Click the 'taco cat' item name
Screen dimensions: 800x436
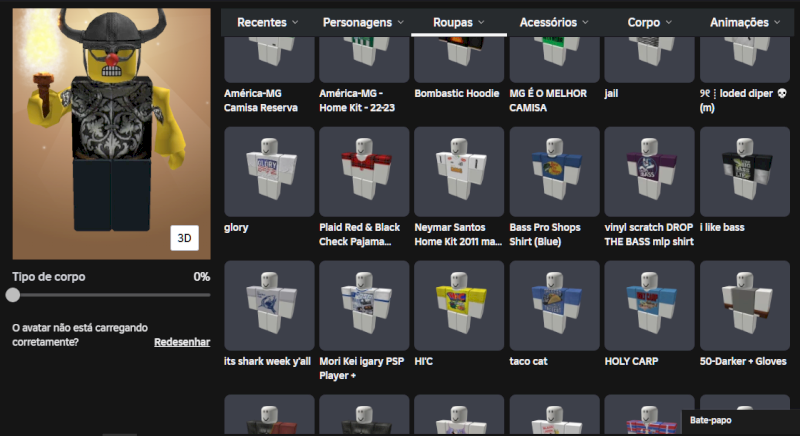pyautogui.click(x=528, y=362)
